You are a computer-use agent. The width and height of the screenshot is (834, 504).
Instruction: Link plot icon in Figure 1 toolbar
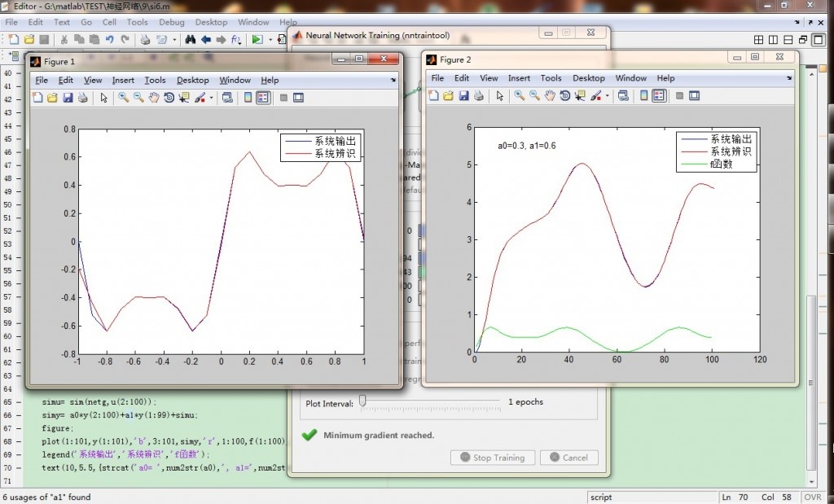227,98
